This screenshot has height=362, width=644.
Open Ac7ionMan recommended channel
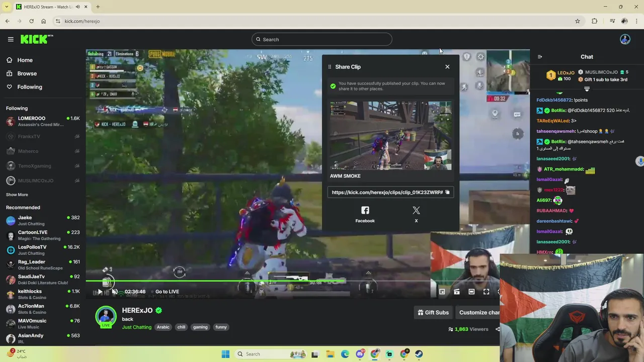43,309
